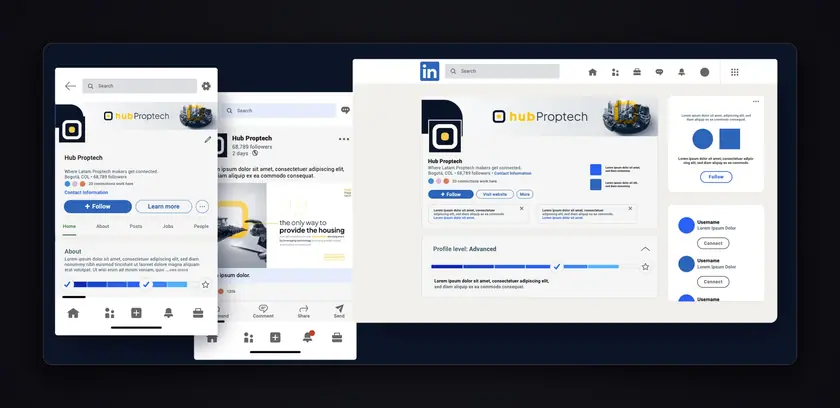Open ellipsis menu on middle mobile post header

344,139
